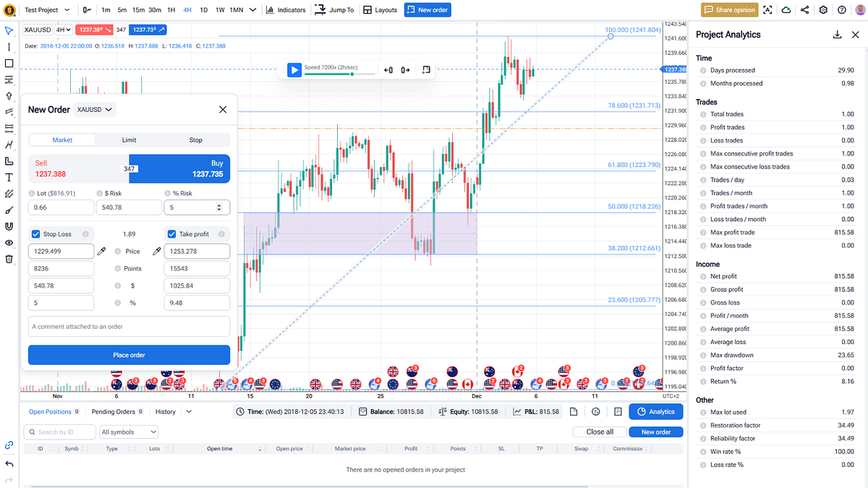
Task: Click the eye icon in the drawing toolbar
Action: pyautogui.click(x=9, y=242)
